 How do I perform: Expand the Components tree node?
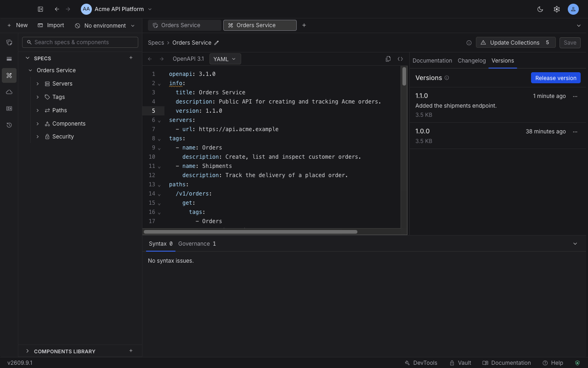38,124
